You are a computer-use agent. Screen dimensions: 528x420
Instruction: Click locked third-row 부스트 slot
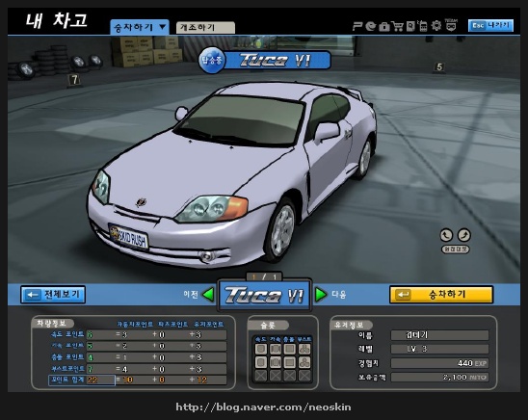[304, 376]
